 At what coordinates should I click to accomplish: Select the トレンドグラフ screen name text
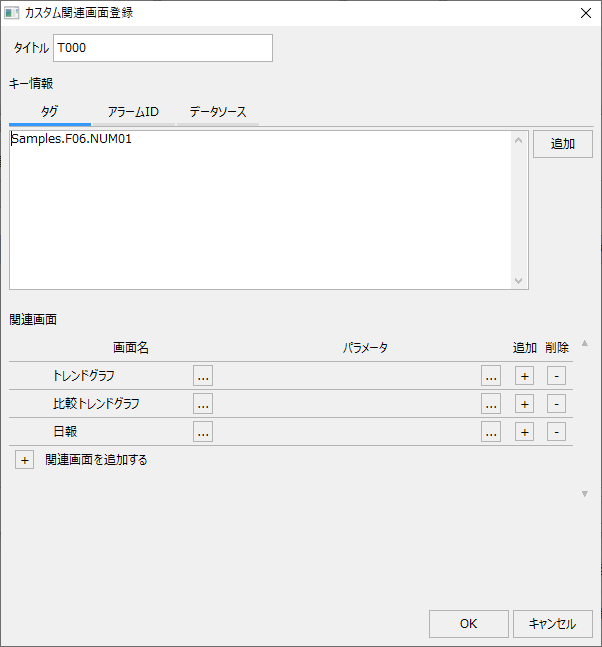(x=84, y=375)
